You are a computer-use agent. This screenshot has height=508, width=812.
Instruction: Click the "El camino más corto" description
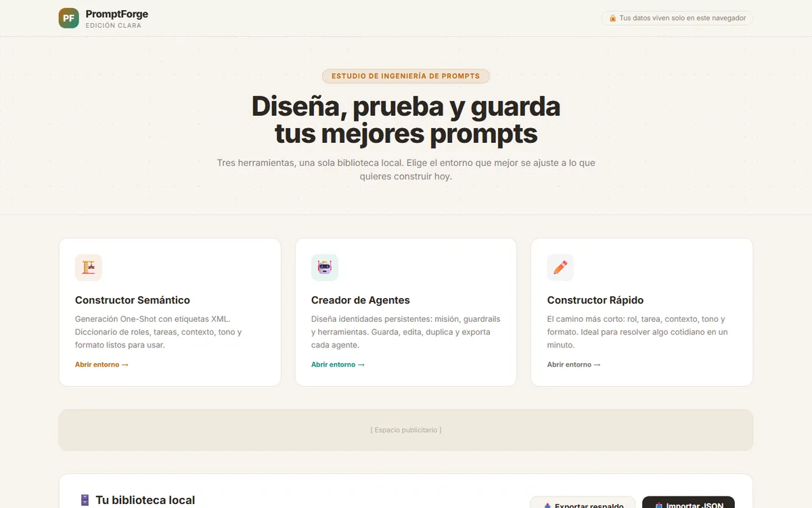pos(639,332)
